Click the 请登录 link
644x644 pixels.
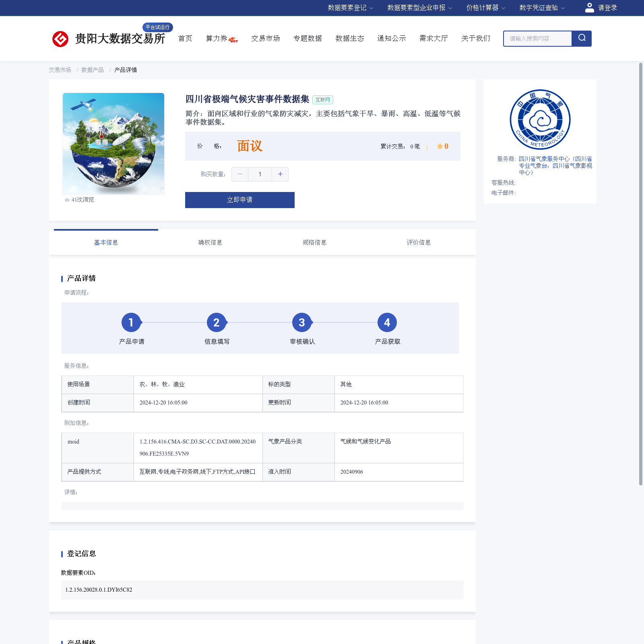(607, 8)
